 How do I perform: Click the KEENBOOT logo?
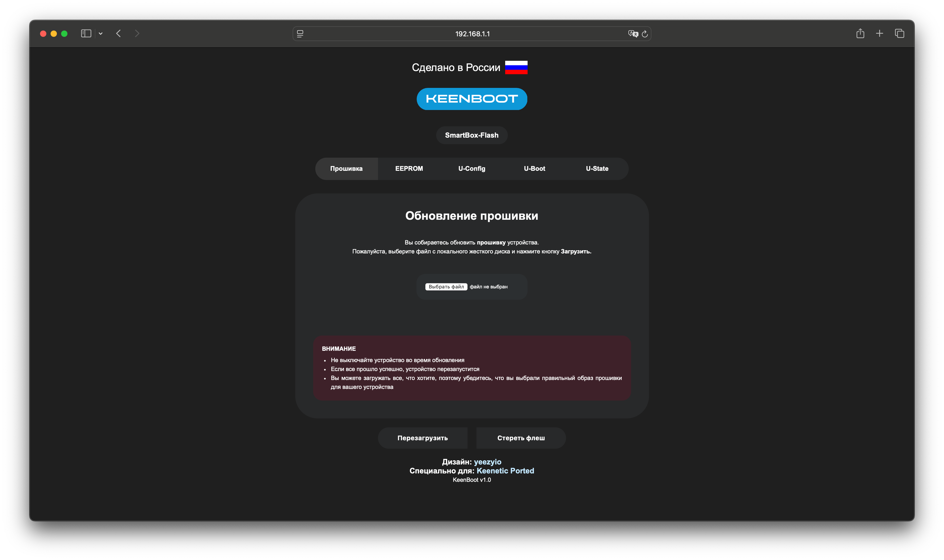click(472, 99)
